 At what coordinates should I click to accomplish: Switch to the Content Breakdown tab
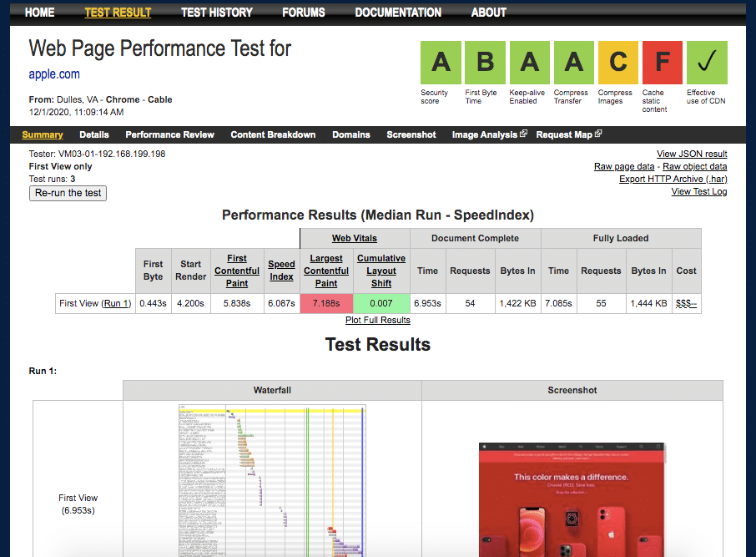pyautogui.click(x=273, y=134)
